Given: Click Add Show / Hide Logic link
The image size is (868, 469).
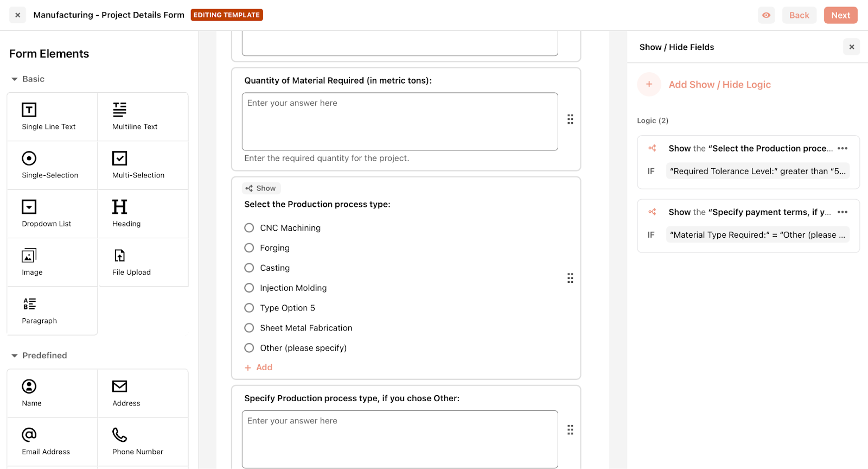Looking at the screenshot, I should (x=719, y=85).
